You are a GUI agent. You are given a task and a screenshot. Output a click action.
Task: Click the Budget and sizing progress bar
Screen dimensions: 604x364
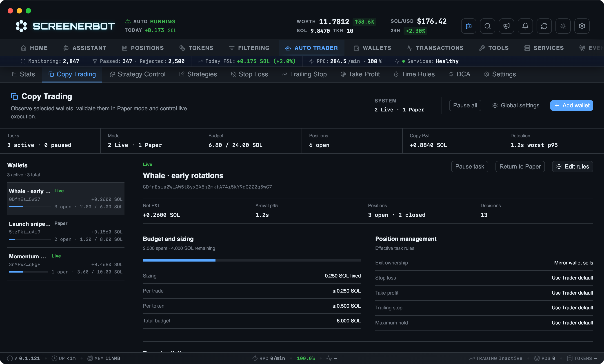click(x=252, y=260)
